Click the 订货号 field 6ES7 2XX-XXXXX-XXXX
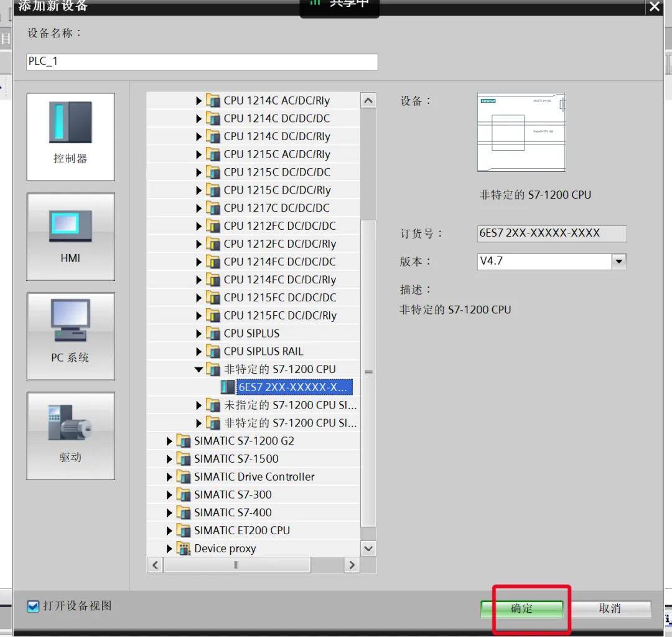The image size is (672, 637). [x=551, y=234]
